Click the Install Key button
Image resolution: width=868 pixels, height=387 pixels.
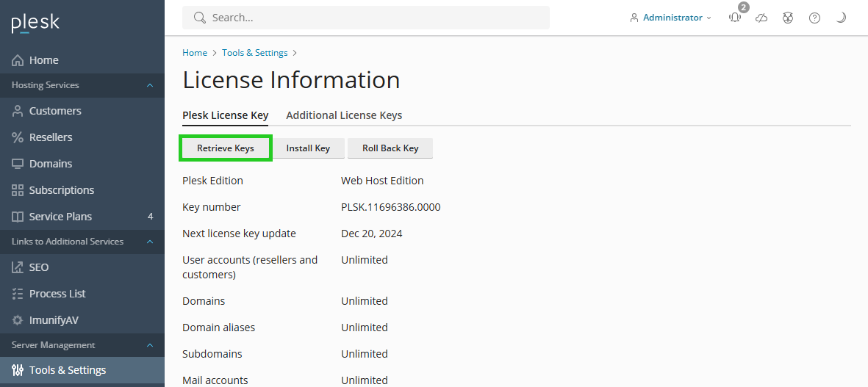click(308, 148)
